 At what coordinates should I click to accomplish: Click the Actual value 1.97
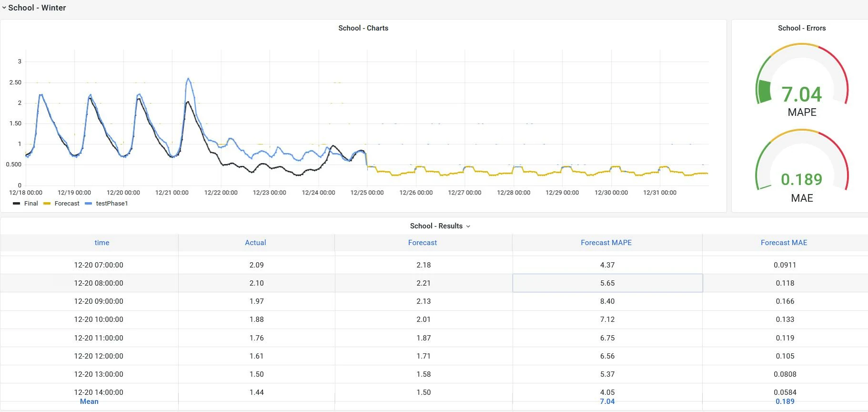point(257,301)
